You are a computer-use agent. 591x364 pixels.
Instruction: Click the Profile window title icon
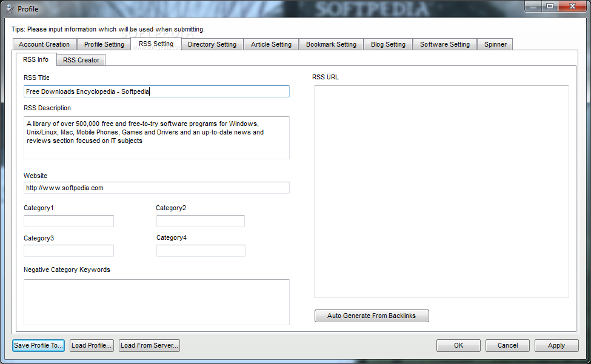(x=10, y=8)
